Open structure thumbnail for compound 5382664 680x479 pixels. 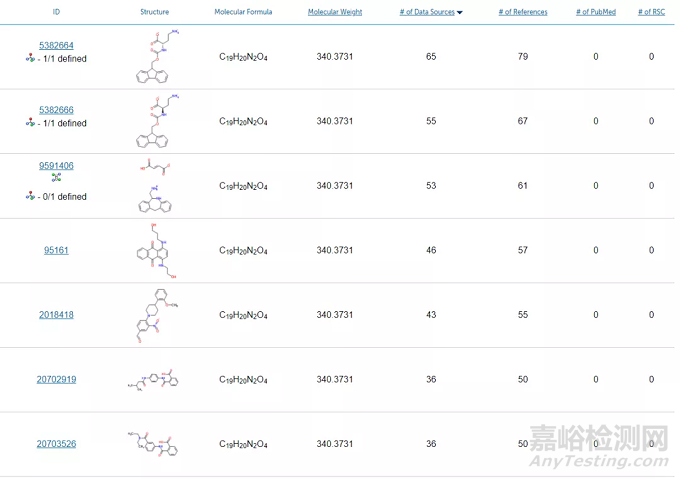(x=155, y=57)
